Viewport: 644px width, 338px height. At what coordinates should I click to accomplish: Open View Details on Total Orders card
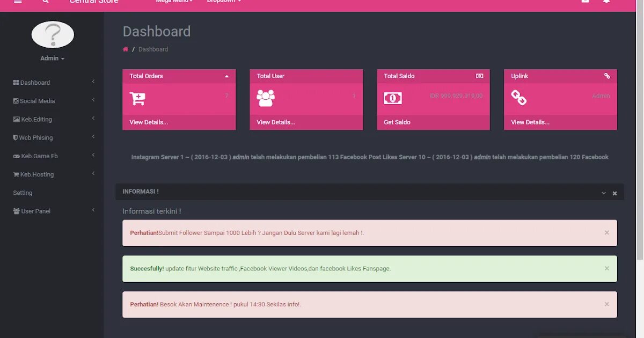tap(149, 122)
